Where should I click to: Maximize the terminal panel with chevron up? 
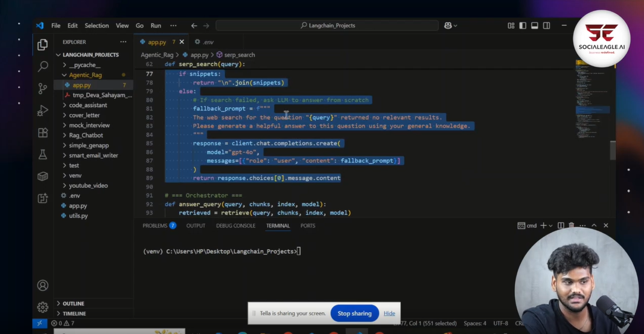pyautogui.click(x=594, y=226)
